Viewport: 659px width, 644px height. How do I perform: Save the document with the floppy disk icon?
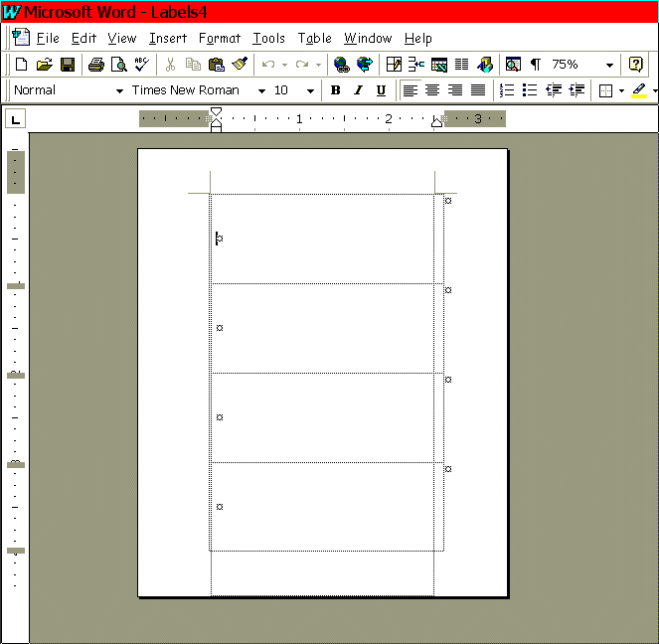68,65
